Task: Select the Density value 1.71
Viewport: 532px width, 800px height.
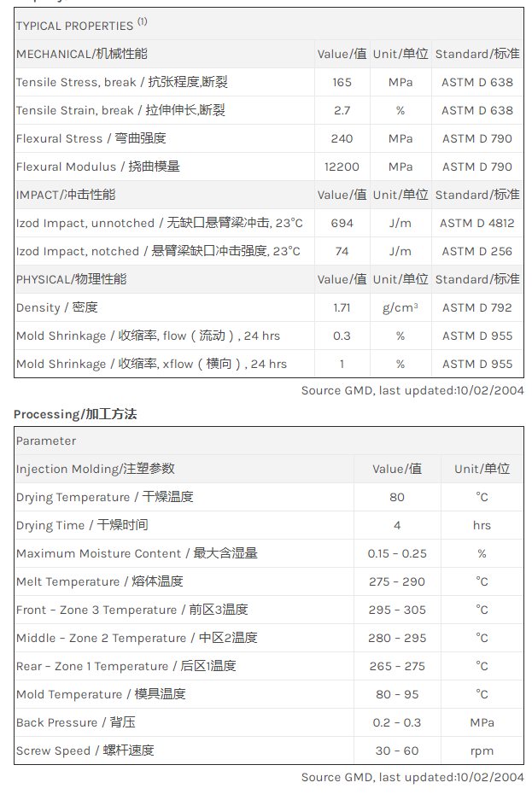Action: click(342, 308)
